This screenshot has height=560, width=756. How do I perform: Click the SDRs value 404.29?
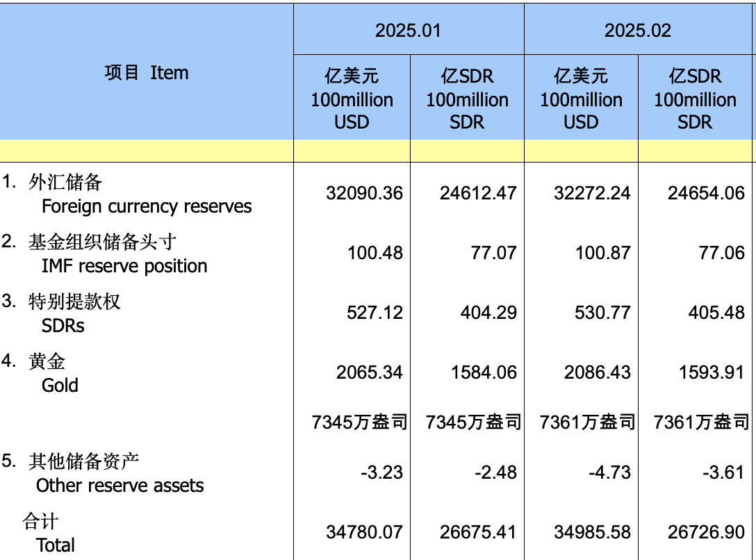(x=488, y=313)
